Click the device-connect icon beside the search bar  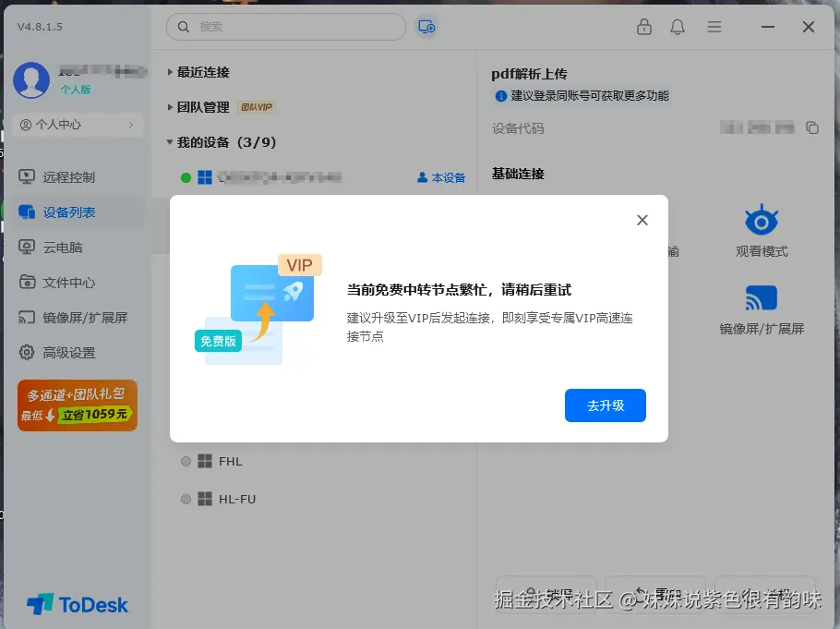[426, 27]
